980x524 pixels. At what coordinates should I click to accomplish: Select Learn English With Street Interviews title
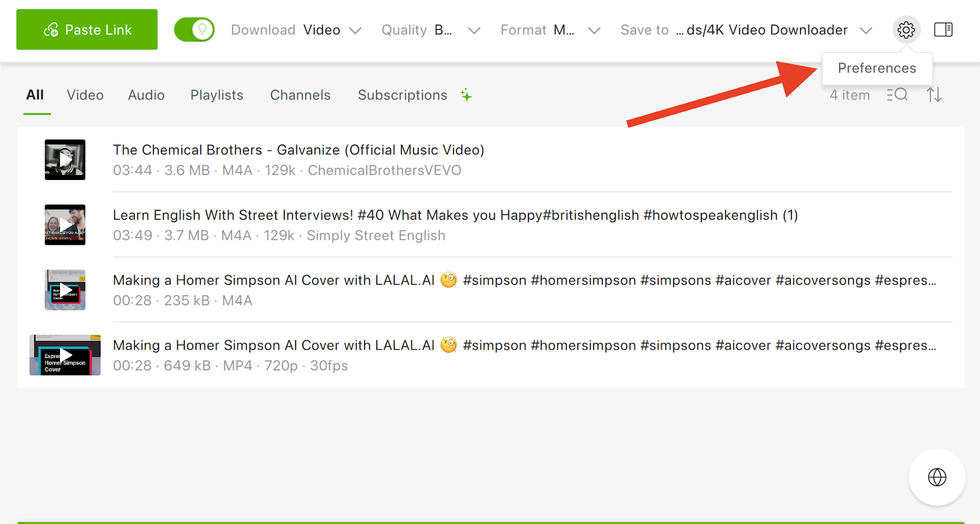click(455, 215)
